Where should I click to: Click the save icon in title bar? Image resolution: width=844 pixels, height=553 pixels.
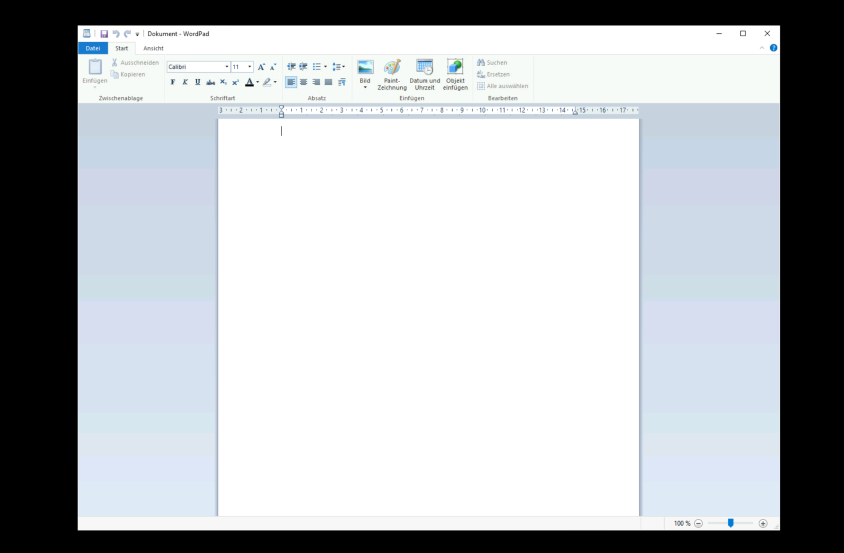click(103, 34)
